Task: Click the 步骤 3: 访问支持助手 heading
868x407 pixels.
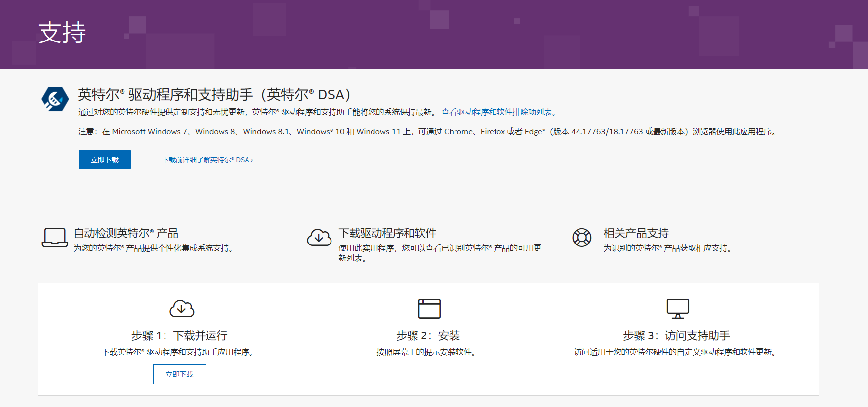Action: click(677, 336)
